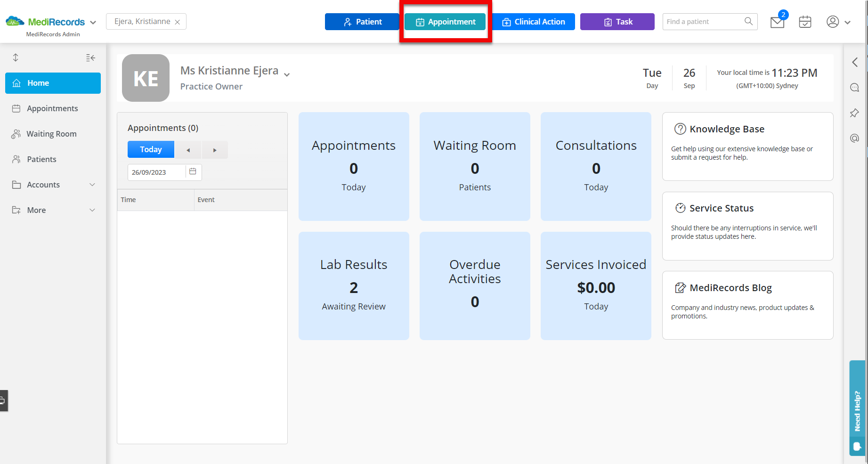Open the Need Help? side tab
The height and width of the screenshot is (464, 868).
point(857,408)
